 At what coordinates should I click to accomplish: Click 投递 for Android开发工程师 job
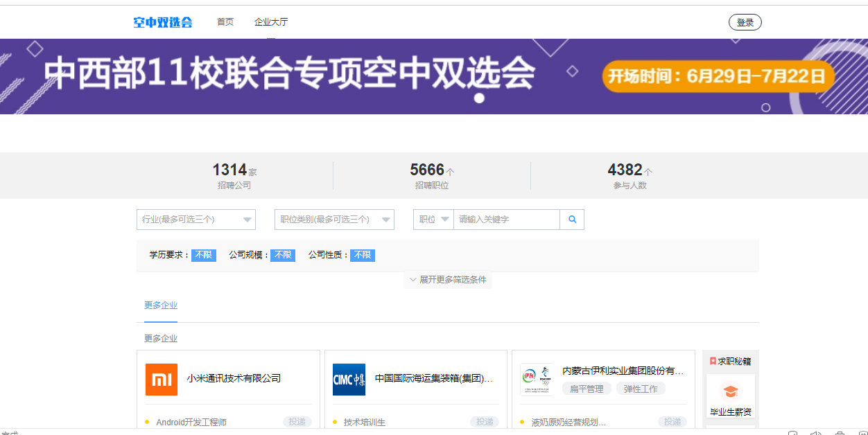[x=297, y=422]
